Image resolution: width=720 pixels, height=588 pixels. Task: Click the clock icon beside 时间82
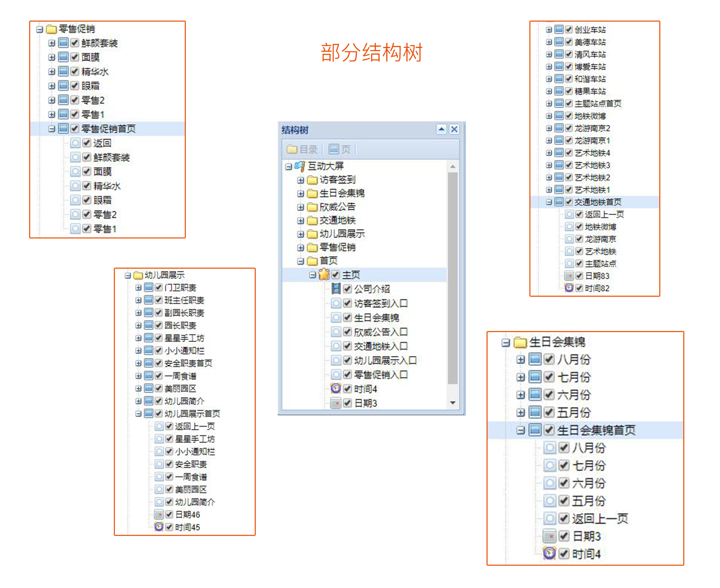[x=569, y=288]
